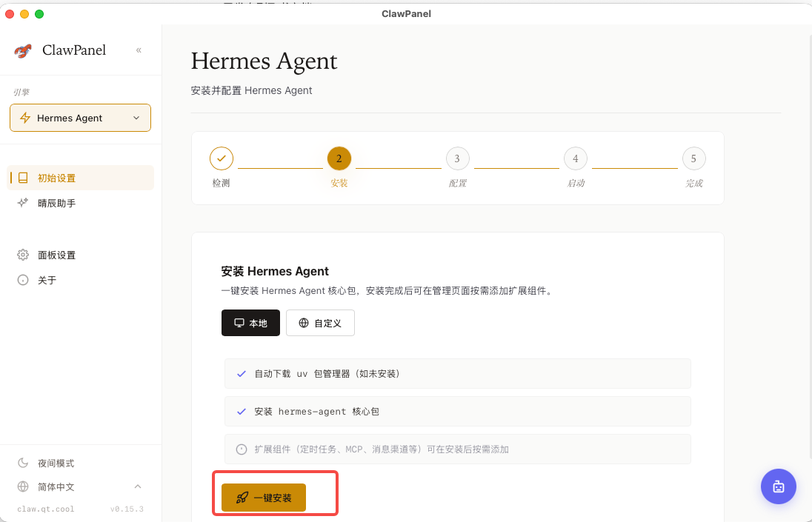Screen dimensions: 812x522
Task: Select the 自定义 install mode
Action: (320, 323)
